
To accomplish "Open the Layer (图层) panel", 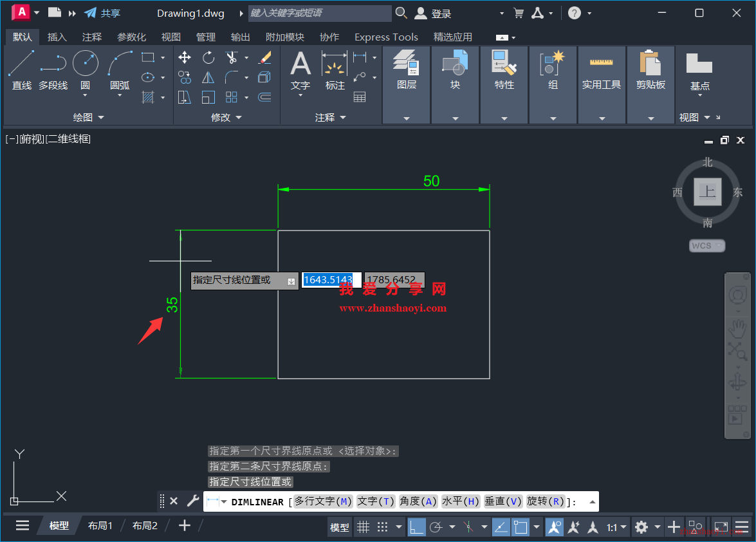I will coord(407,71).
